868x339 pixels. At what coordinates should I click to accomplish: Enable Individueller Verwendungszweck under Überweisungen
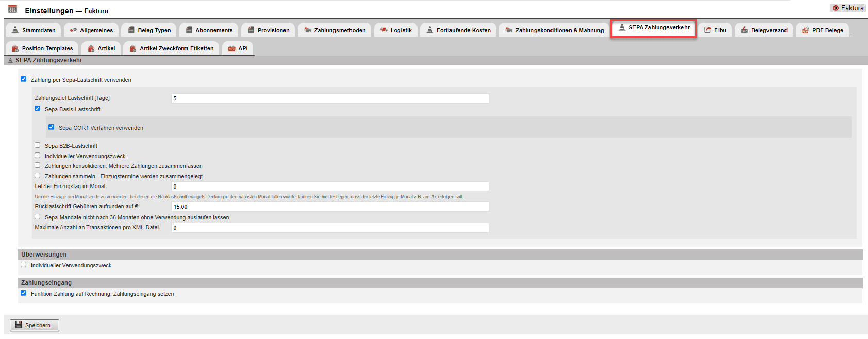tap(23, 265)
